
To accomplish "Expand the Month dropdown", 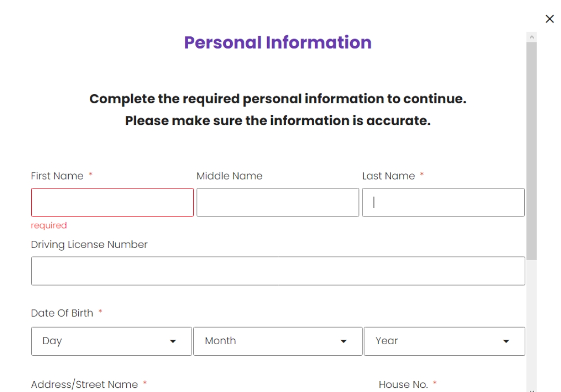I will [x=277, y=341].
